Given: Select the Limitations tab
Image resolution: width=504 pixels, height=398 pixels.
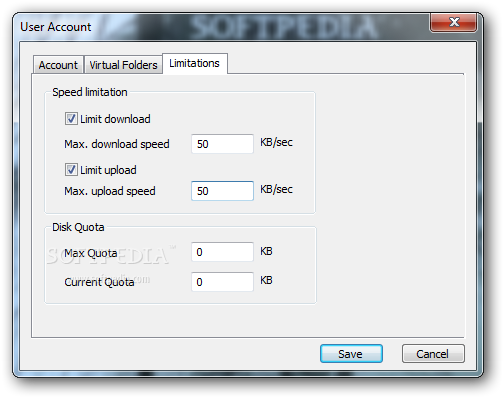Looking at the screenshot, I should pos(195,63).
